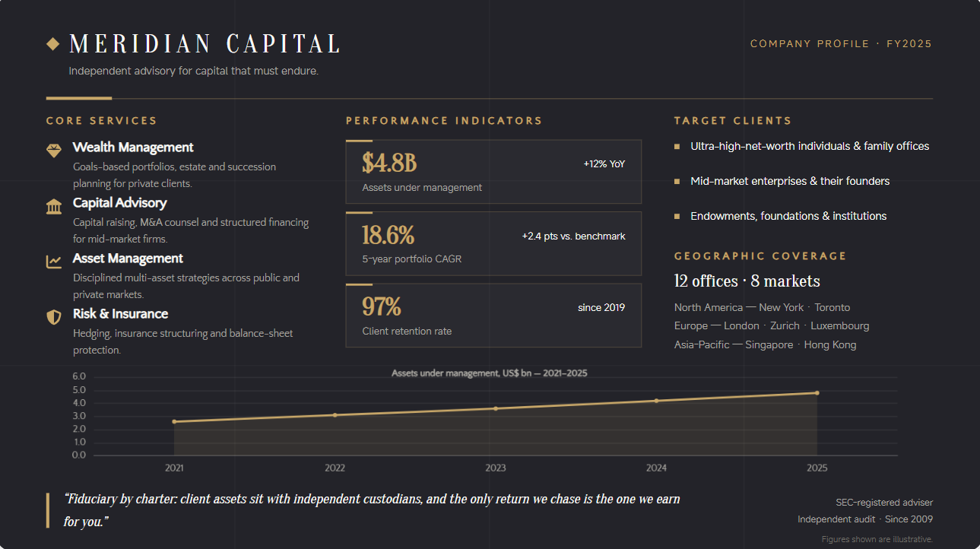Viewport: 980px width, 549px height.
Task: Click the 12 offices · 8 markets text
Action: [747, 281]
